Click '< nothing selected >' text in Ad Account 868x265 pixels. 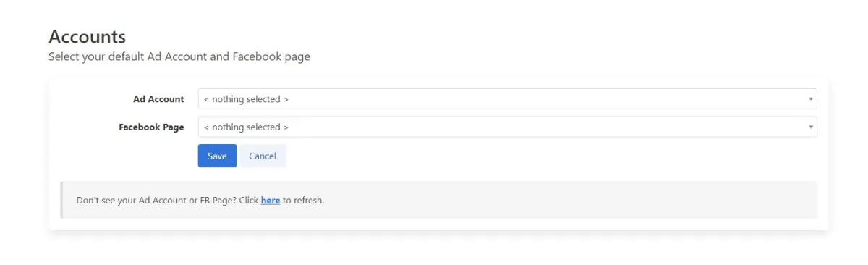246,99
